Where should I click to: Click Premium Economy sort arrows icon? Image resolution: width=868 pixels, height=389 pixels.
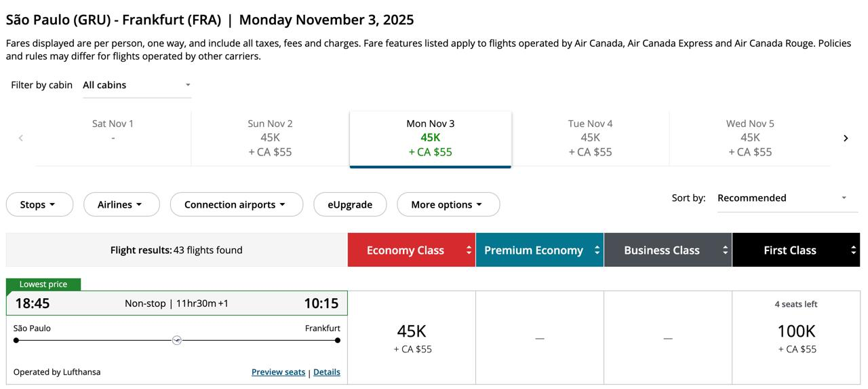pyautogui.click(x=597, y=251)
